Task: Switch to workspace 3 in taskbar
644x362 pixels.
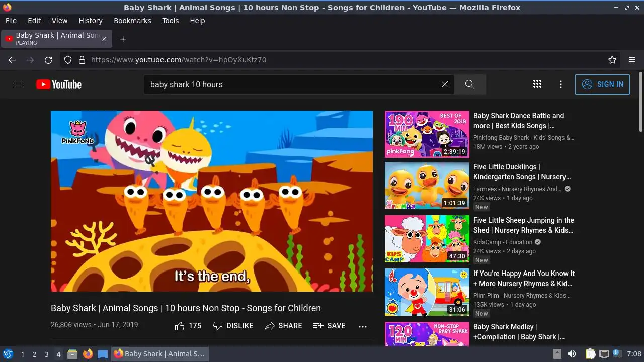Action: 47,354
